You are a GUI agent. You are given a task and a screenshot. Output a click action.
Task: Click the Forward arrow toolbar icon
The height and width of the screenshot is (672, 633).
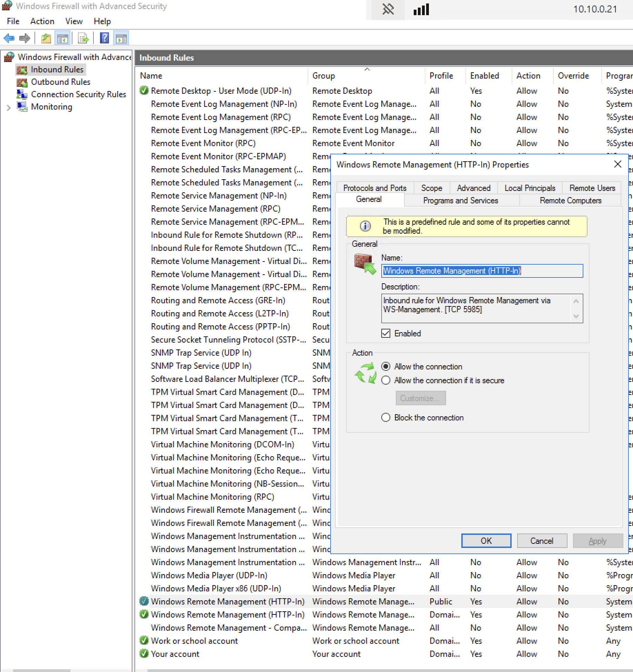click(25, 38)
